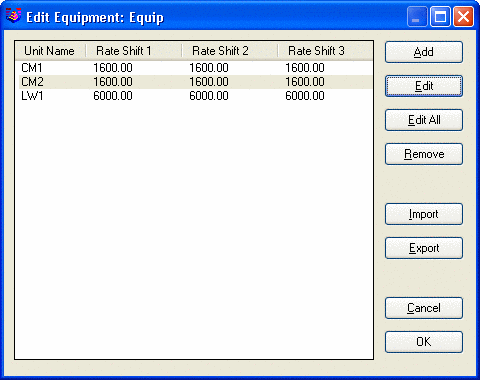Remove the selected equipment

point(424,154)
